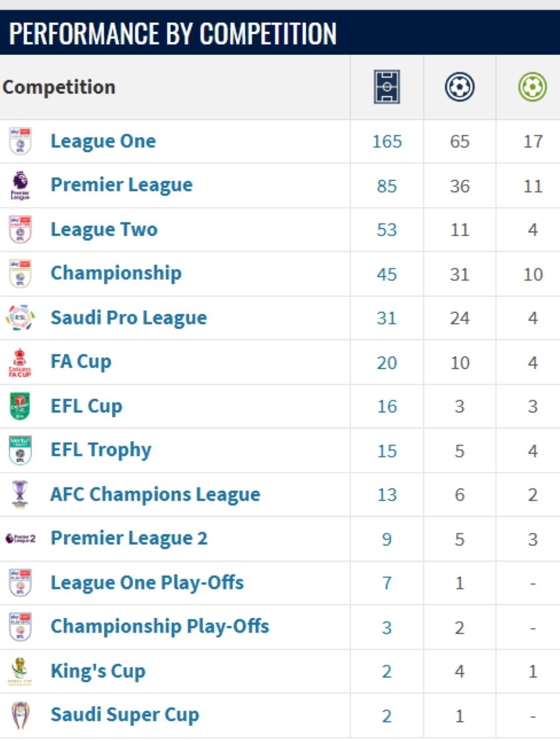
Task: Open the EFL Trophy competition link
Action: [101, 450]
